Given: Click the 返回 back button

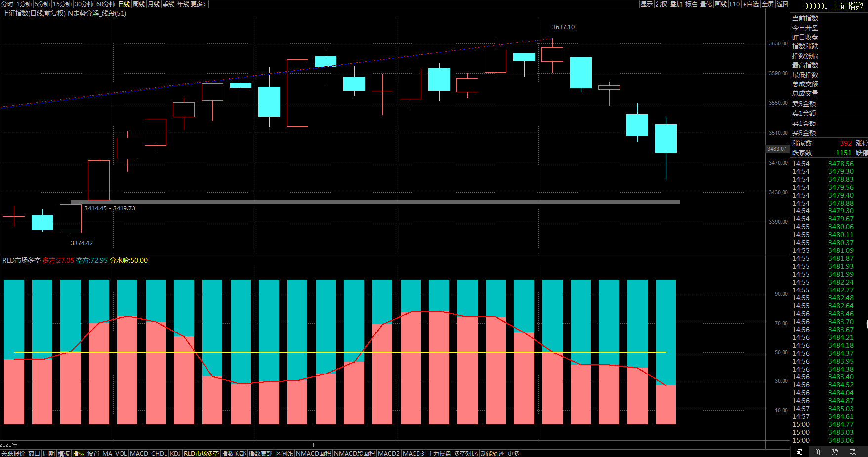Looking at the screenshot, I should (x=783, y=4).
